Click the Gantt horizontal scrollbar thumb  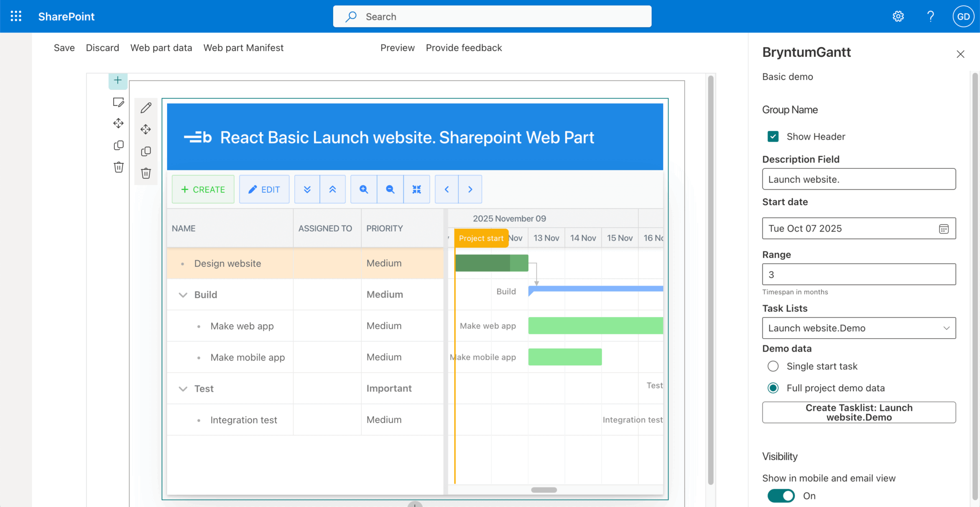[x=544, y=490]
